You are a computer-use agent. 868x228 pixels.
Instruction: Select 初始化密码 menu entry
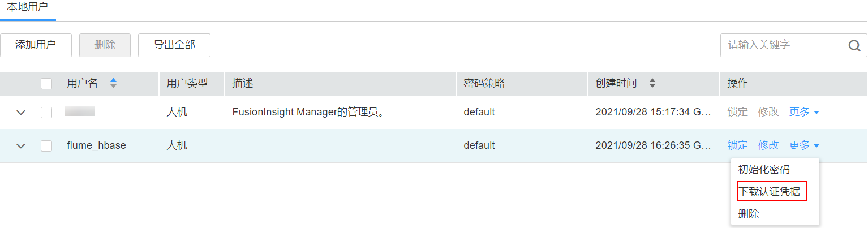click(x=764, y=170)
